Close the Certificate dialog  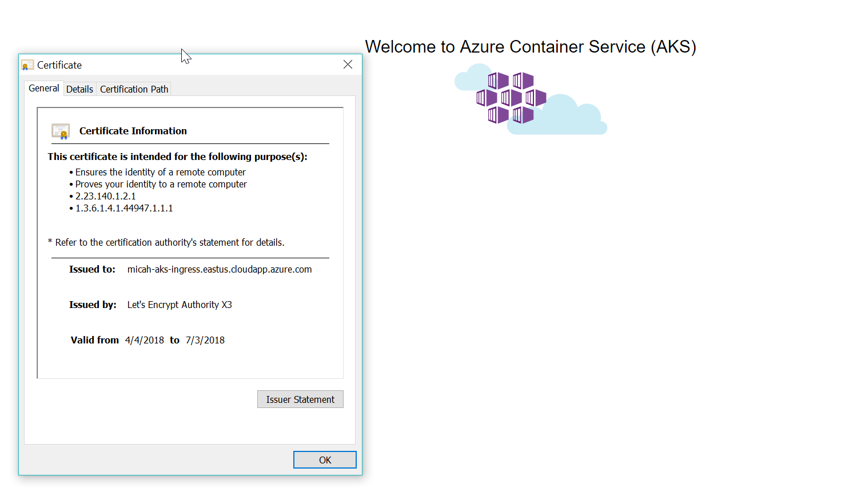tap(348, 65)
